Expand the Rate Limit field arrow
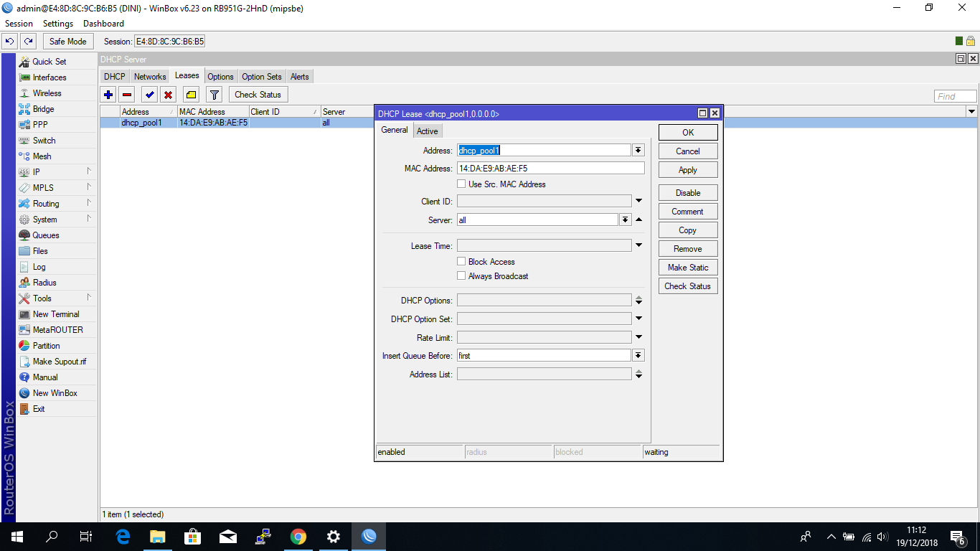Viewport: 980px width, 551px height. [x=639, y=337]
